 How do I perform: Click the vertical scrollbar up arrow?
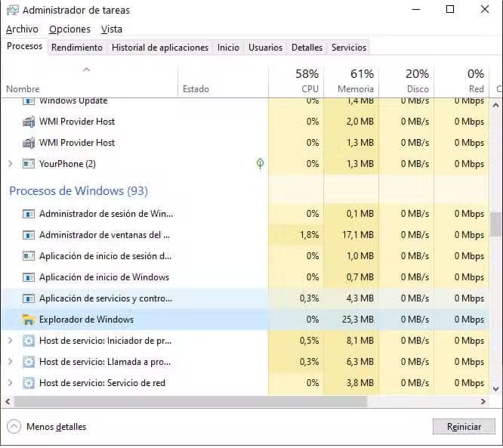[495, 105]
